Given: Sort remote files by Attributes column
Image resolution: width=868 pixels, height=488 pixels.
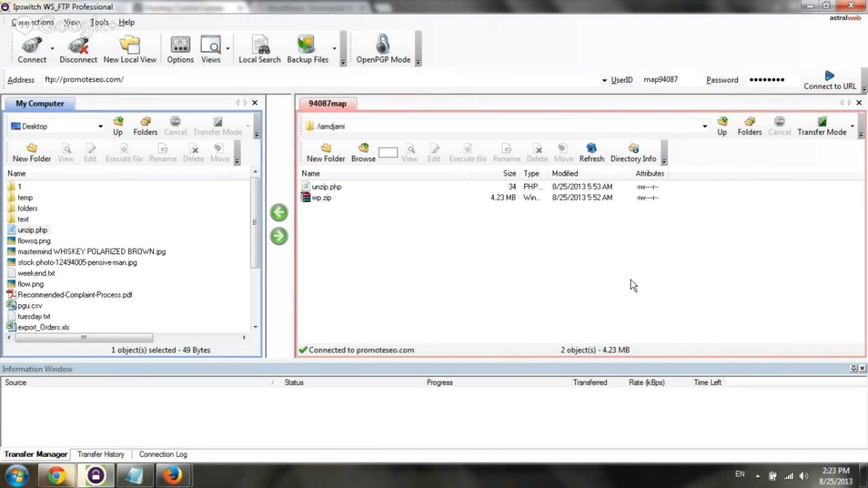Looking at the screenshot, I should (x=650, y=174).
